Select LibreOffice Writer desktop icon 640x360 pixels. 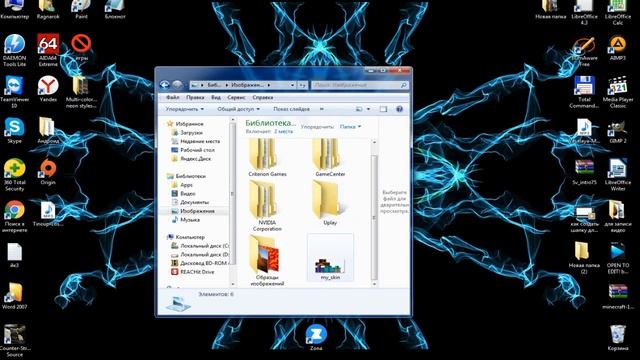pos(618,175)
